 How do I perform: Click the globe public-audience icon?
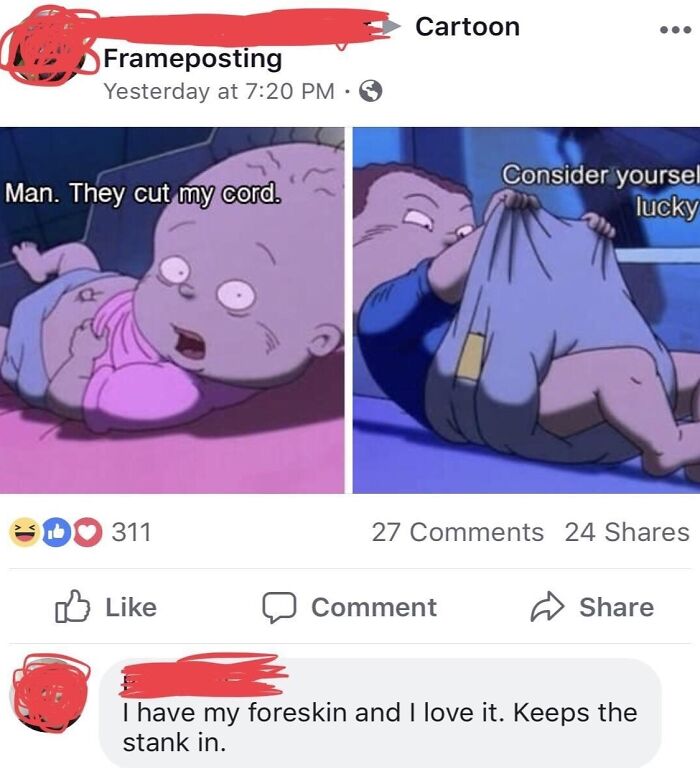pyautogui.click(x=371, y=91)
